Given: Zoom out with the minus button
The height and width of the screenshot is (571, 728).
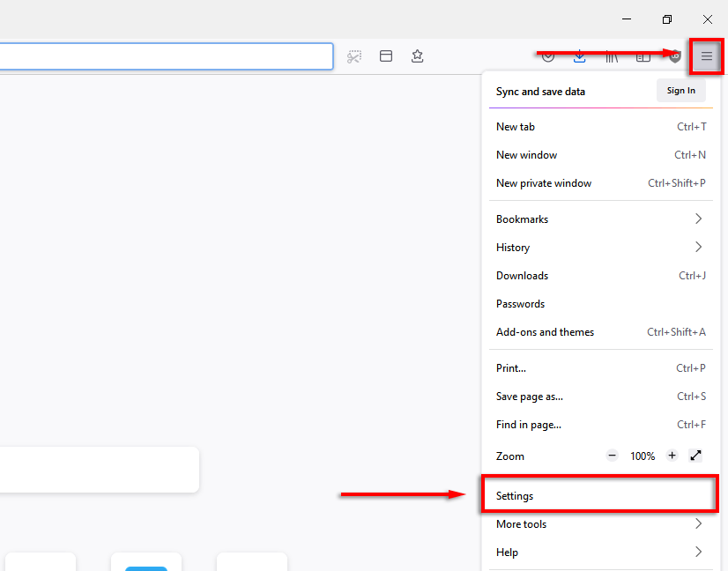Looking at the screenshot, I should click(x=612, y=456).
